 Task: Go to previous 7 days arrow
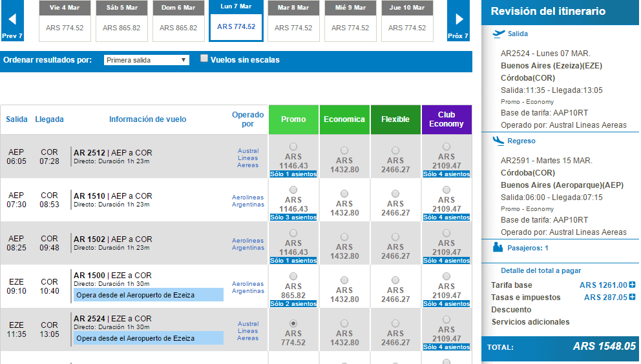(12, 21)
